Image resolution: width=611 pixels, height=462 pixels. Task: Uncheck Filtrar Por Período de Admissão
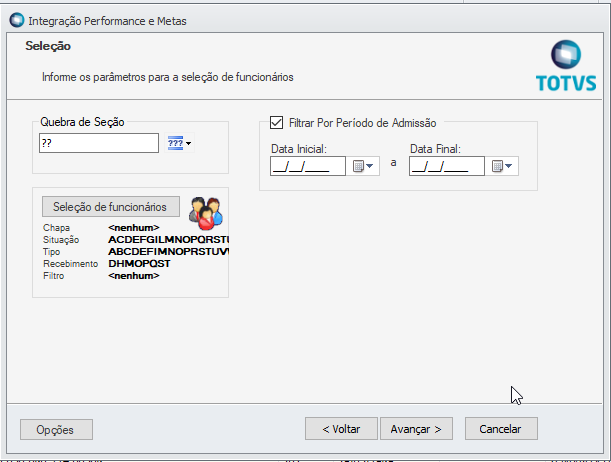(x=277, y=123)
